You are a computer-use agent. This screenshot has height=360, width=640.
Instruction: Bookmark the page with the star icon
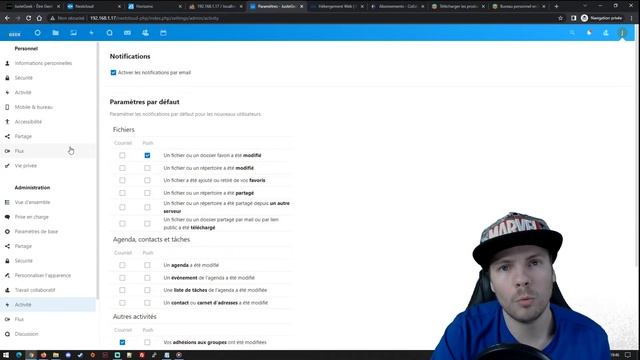[560, 18]
